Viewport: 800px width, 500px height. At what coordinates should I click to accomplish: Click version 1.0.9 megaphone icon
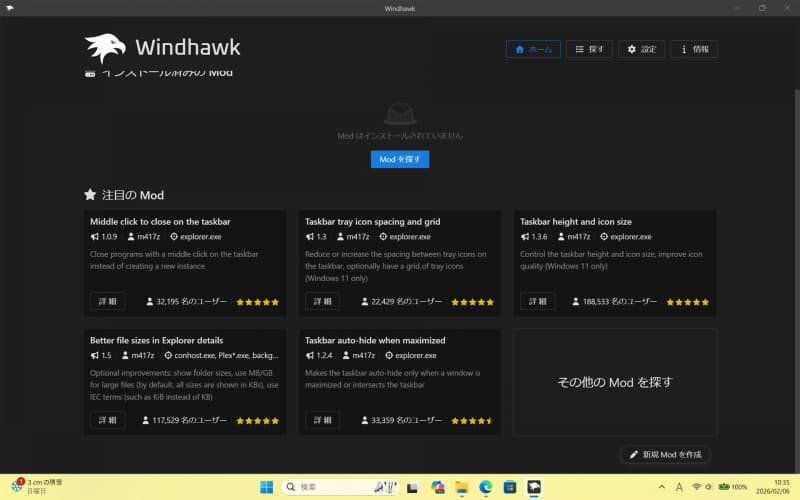[94, 237]
